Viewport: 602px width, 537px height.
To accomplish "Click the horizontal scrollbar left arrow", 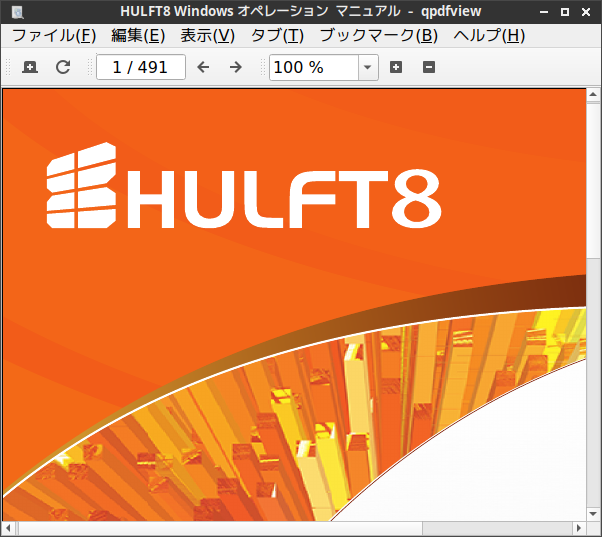I will click(8, 528).
